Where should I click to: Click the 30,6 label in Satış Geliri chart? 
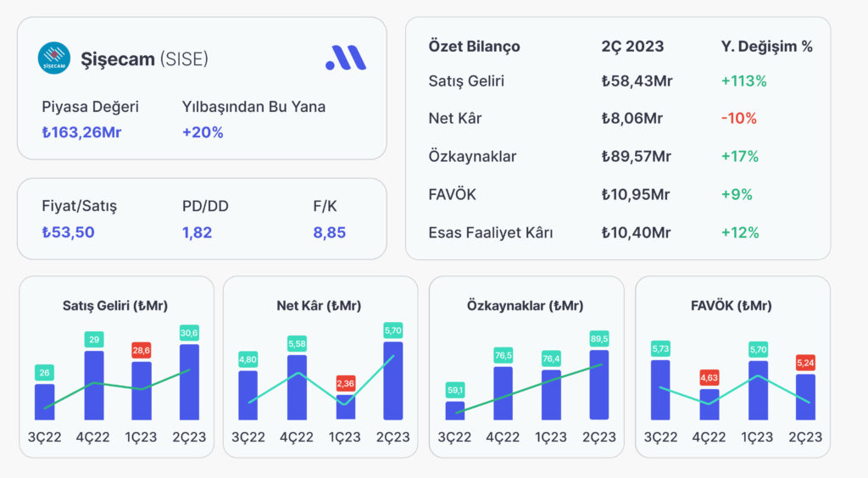pyautogui.click(x=189, y=333)
